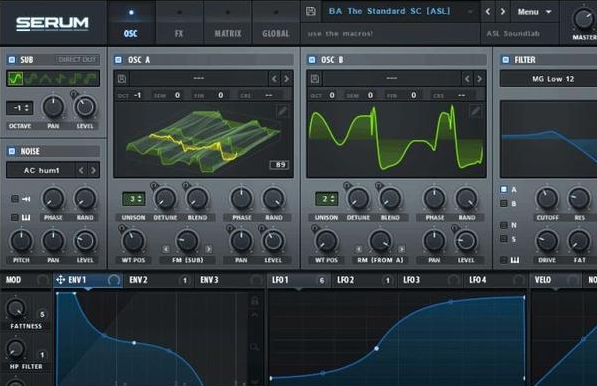Viewport: 597px width, 386px height.
Task: Select sine waveform in SUB oscillator
Action: 16,78
